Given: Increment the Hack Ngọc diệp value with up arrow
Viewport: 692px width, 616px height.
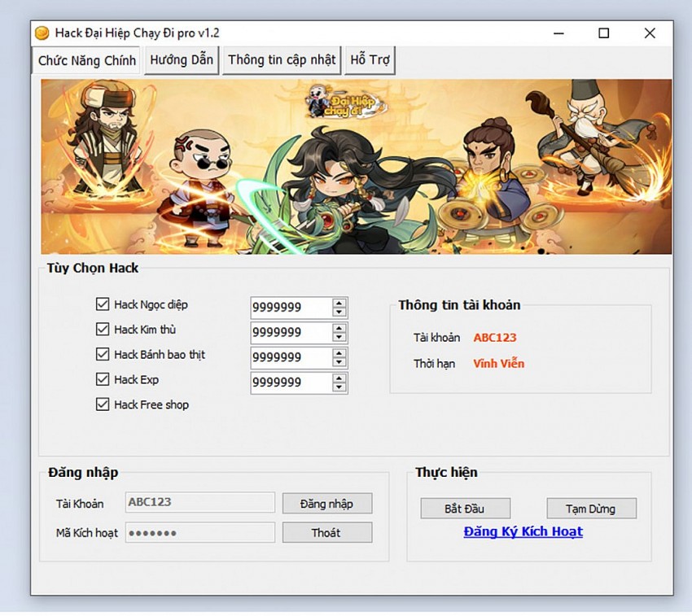Looking at the screenshot, I should click(x=341, y=303).
